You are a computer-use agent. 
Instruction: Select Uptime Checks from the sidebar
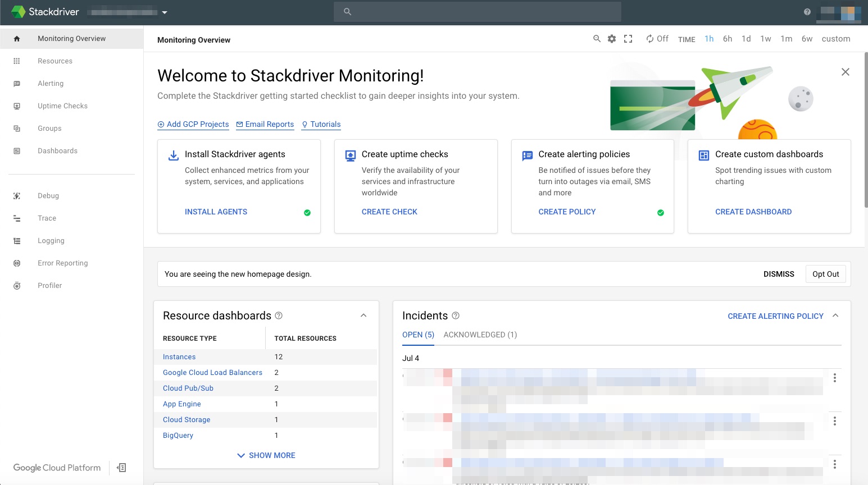(62, 106)
